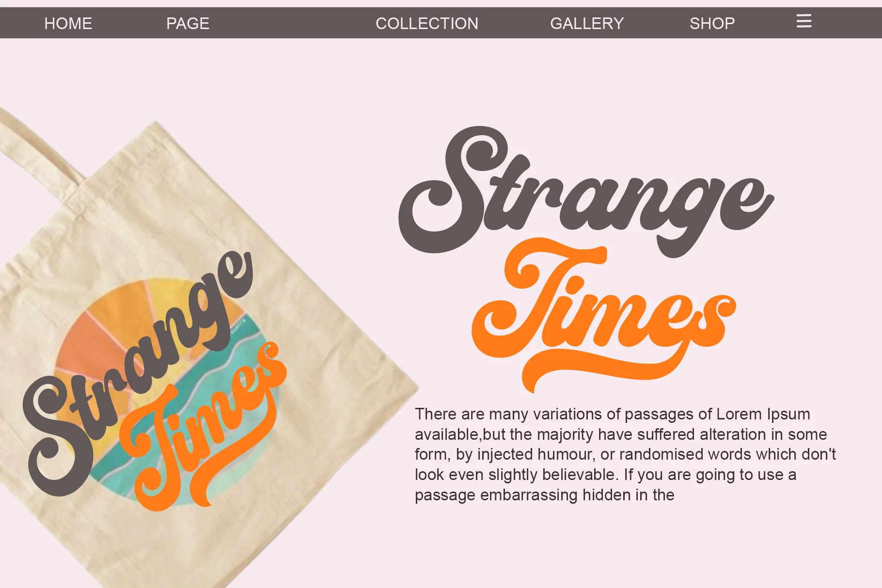The height and width of the screenshot is (588, 882).
Task: Click the grey 'Strange' heading logo
Action: coord(586,191)
